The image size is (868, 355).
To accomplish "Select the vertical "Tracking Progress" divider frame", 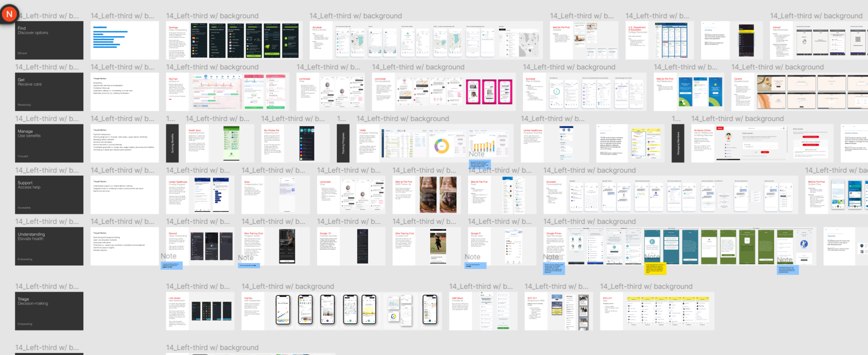I will (x=343, y=143).
